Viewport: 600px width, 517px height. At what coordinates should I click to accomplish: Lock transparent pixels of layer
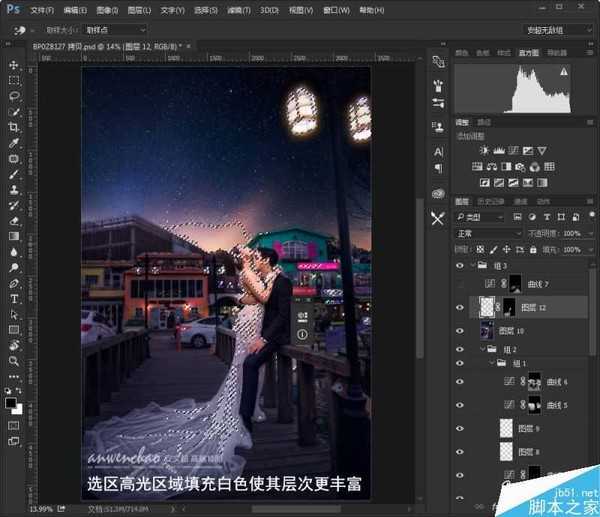pos(480,250)
